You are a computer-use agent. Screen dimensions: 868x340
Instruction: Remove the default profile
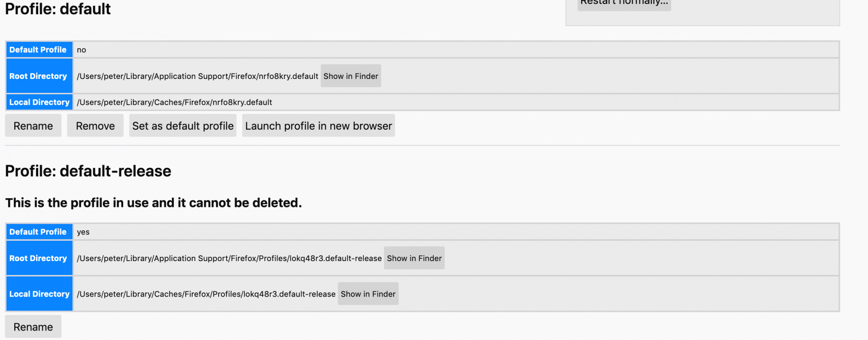pos(95,126)
